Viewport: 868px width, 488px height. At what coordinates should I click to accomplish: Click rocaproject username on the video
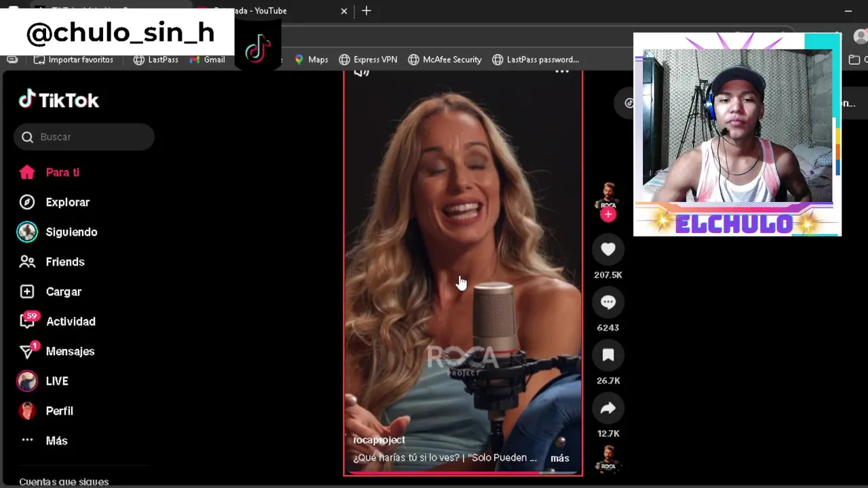point(379,440)
